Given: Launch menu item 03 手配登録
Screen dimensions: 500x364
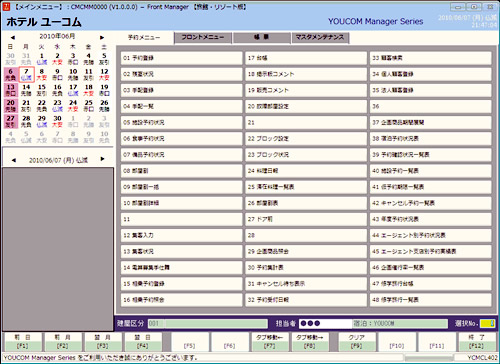Looking at the screenshot, I should click(x=181, y=90).
